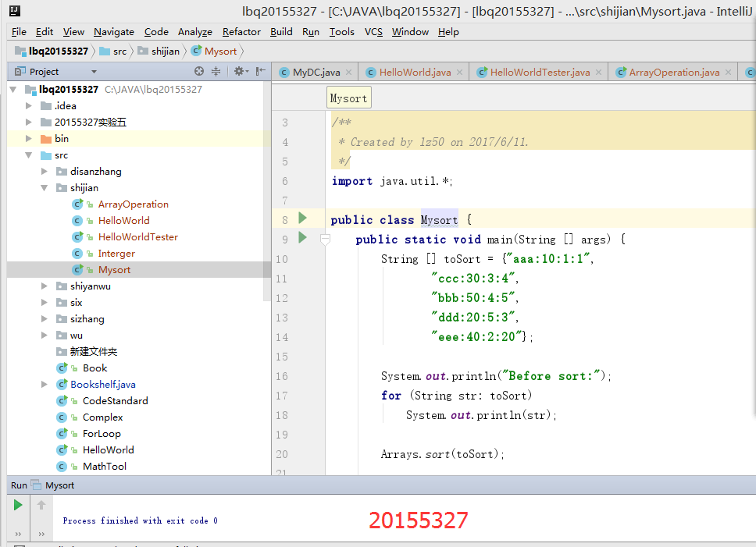
Task: Switch to MyDC.java editor tab
Action: (316, 73)
